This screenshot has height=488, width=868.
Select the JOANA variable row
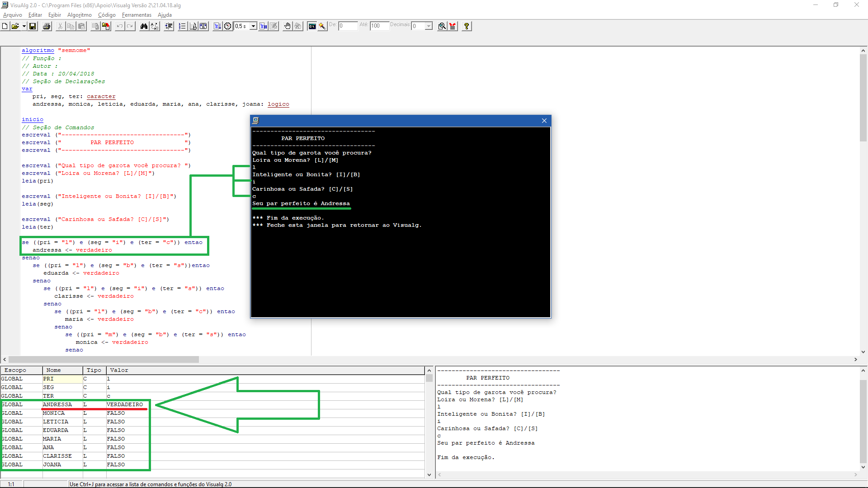point(212,465)
